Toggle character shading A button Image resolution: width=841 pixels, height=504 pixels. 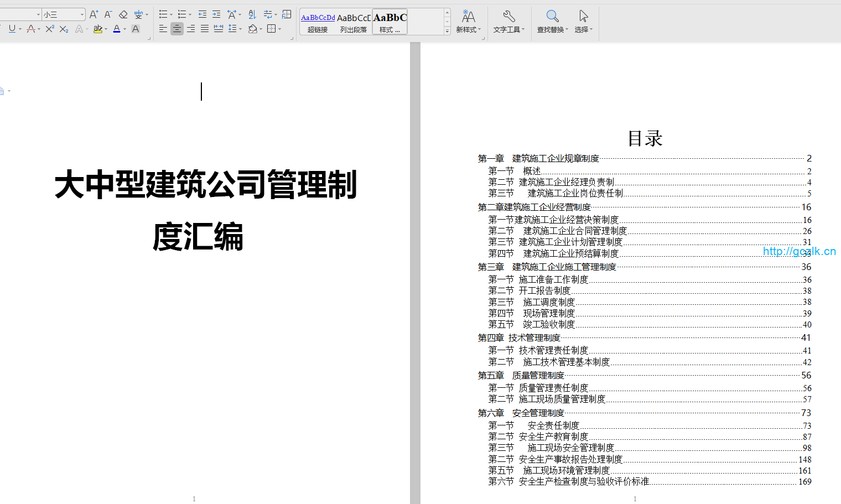click(x=136, y=29)
